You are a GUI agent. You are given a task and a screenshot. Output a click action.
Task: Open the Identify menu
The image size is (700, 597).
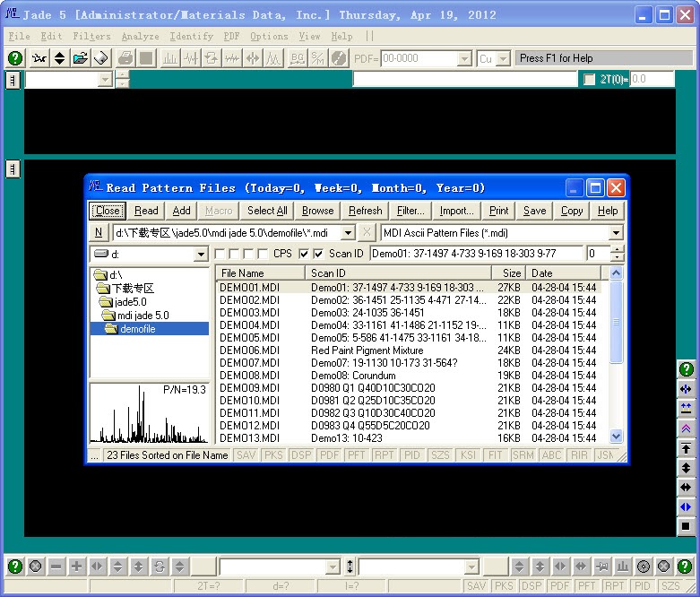click(x=191, y=37)
